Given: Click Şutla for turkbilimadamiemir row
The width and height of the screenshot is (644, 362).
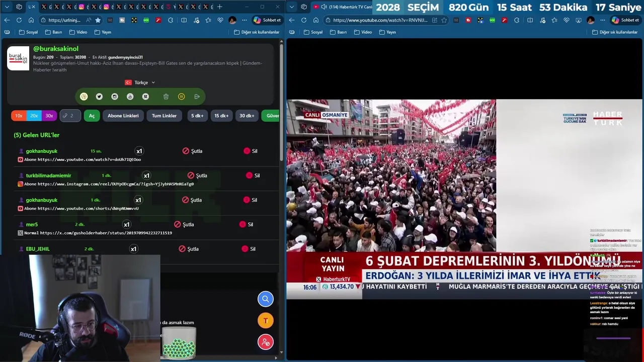Looking at the screenshot, I should click(197, 175).
